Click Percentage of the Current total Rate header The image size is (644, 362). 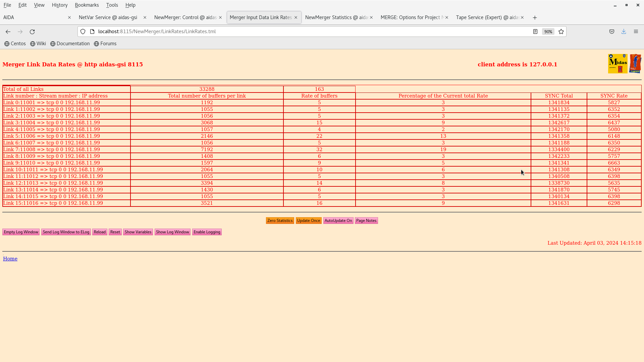443,96
